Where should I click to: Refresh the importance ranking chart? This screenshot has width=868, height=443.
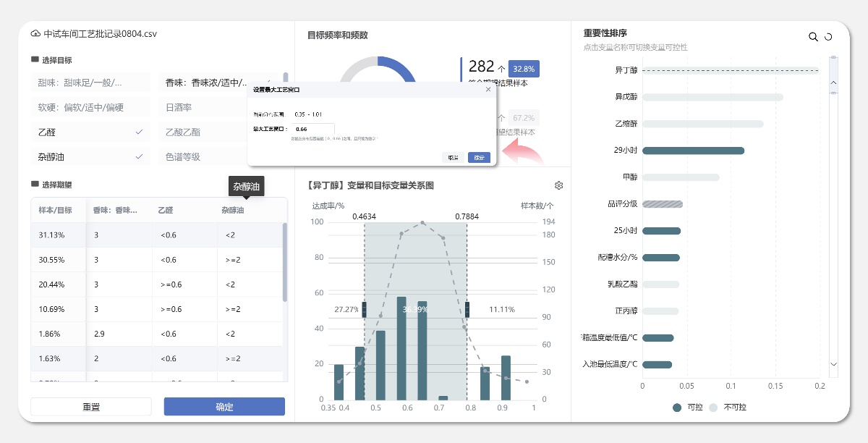pyautogui.click(x=829, y=35)
